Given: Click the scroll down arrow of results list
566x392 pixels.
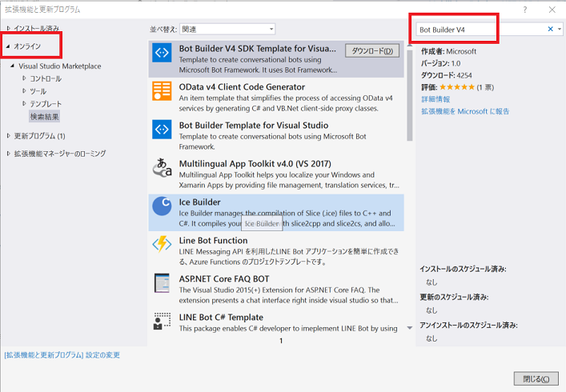Looking at the screenshot, I should [x=410, y=328].
